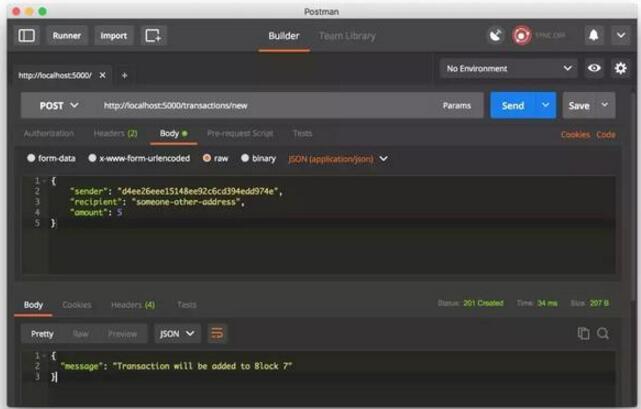Screen dimensions: 641x409
Task: Open JSON (application/json) content type dropdown
Action: [337, 158]
